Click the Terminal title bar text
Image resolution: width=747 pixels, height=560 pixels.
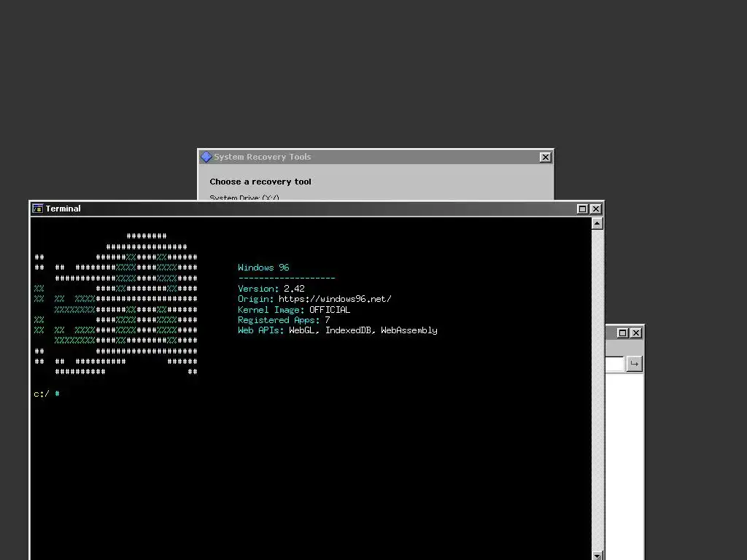tap(63, 209)
